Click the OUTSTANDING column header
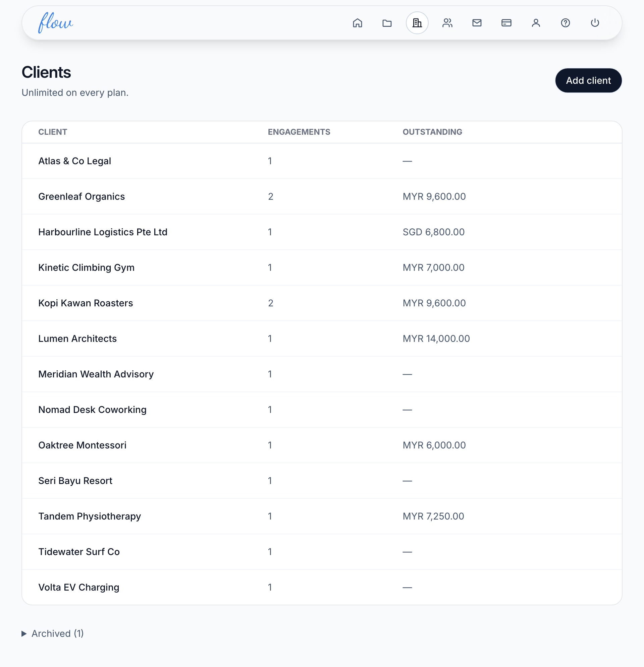 pos(432,132)
